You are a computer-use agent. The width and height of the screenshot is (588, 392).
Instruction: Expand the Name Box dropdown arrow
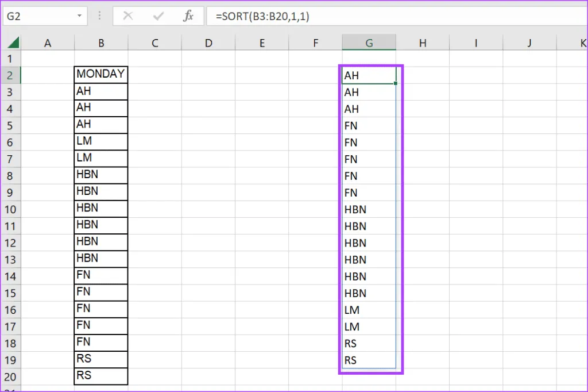[x=79, y=17]
